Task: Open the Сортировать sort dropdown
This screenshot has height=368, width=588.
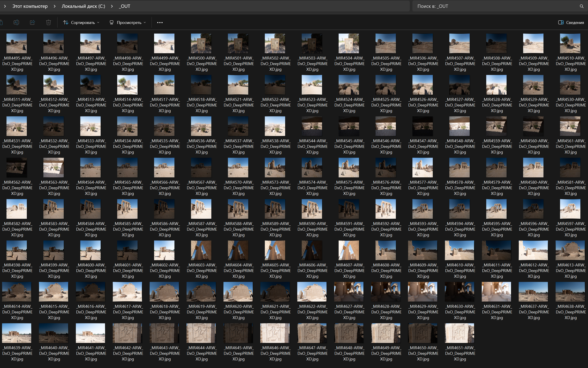Action: 81,22
